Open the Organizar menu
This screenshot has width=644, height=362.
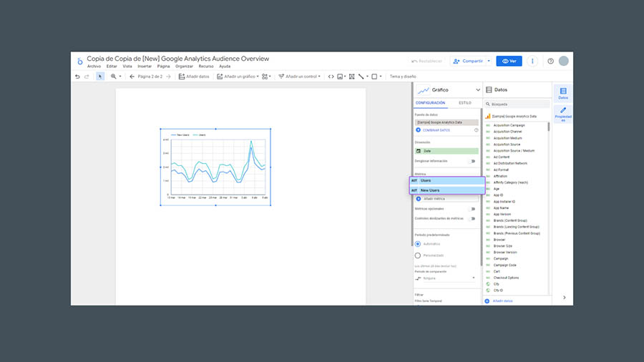point(184,67)
